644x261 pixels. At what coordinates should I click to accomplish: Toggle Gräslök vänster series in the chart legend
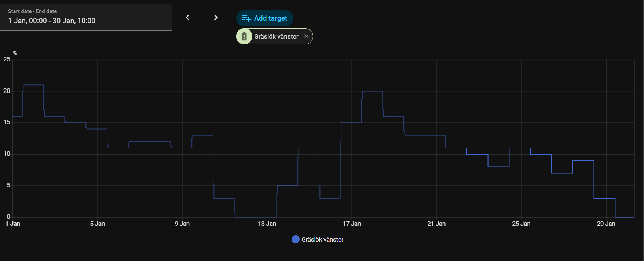point(322,239)
